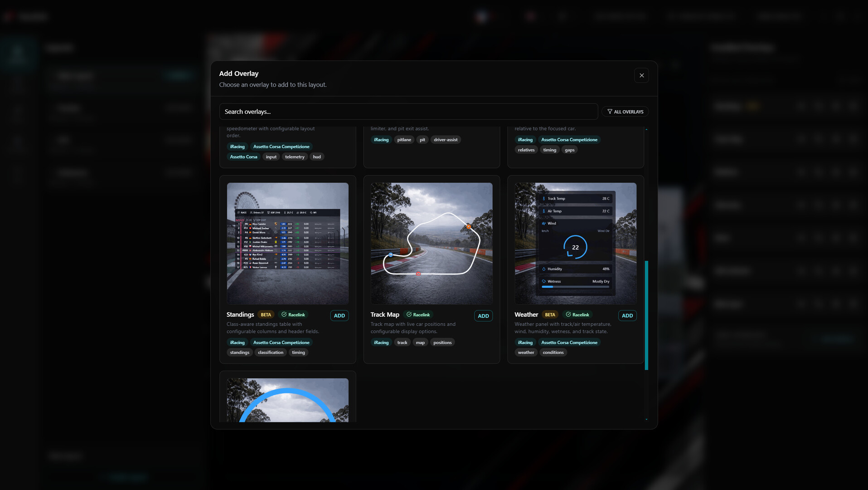Click the Racelink verified badge on Standings
Screen dimensions: 868x490
(x=293, y=314)
